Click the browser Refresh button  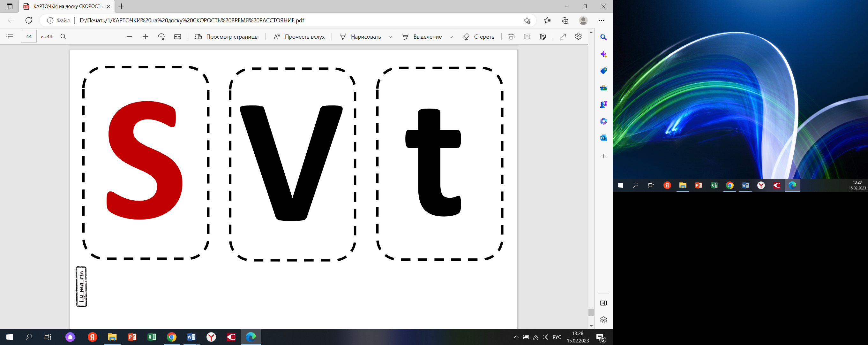coord(29,20)
